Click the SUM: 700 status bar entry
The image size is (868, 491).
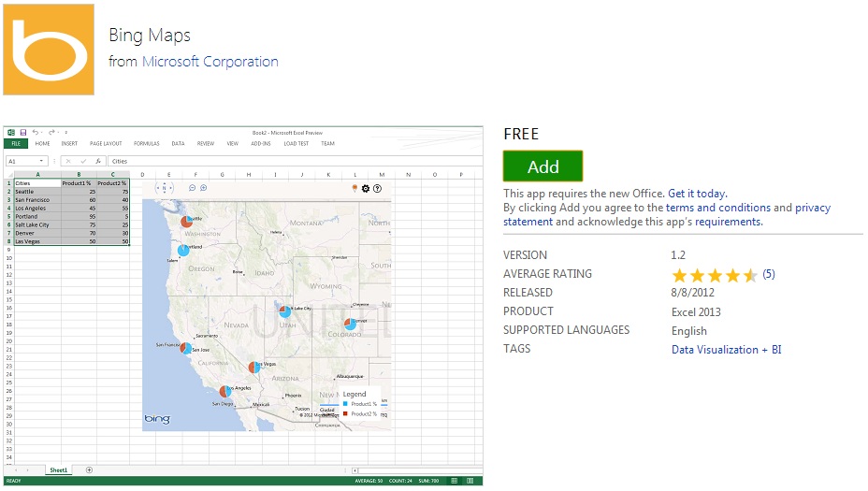(x=429, y=481)
